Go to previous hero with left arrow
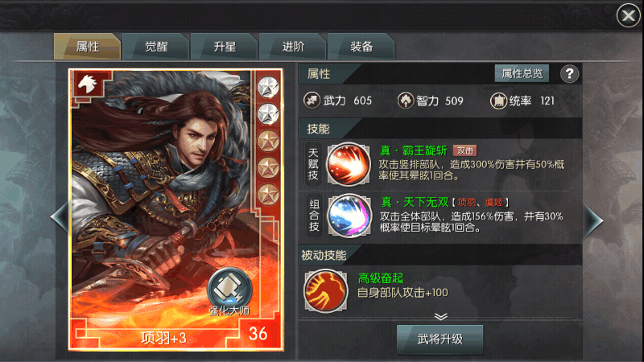The image size is (644, 362). point(60,216)
